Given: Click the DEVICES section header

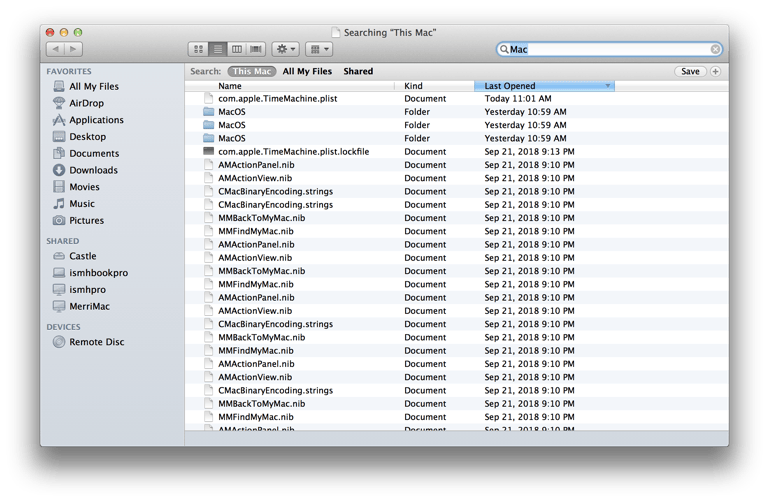Looking at the screenshot, I should pyautogui.click(x=63, y=327).
